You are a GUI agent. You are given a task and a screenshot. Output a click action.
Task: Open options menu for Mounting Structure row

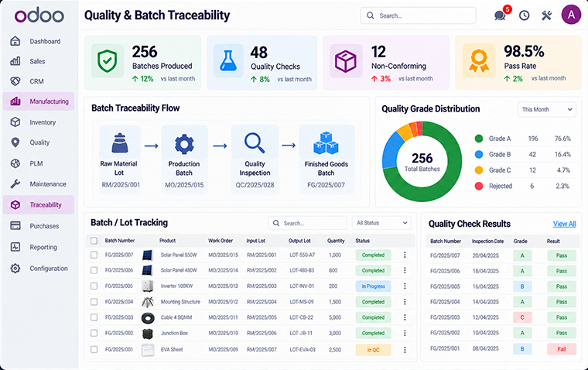[x=405, y=302]
